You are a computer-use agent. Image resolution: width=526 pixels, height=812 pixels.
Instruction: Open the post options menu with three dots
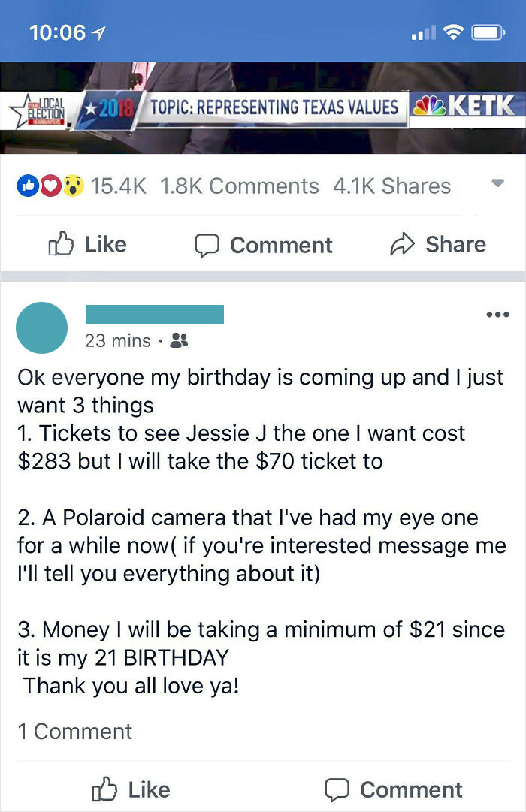click(498, 315)
